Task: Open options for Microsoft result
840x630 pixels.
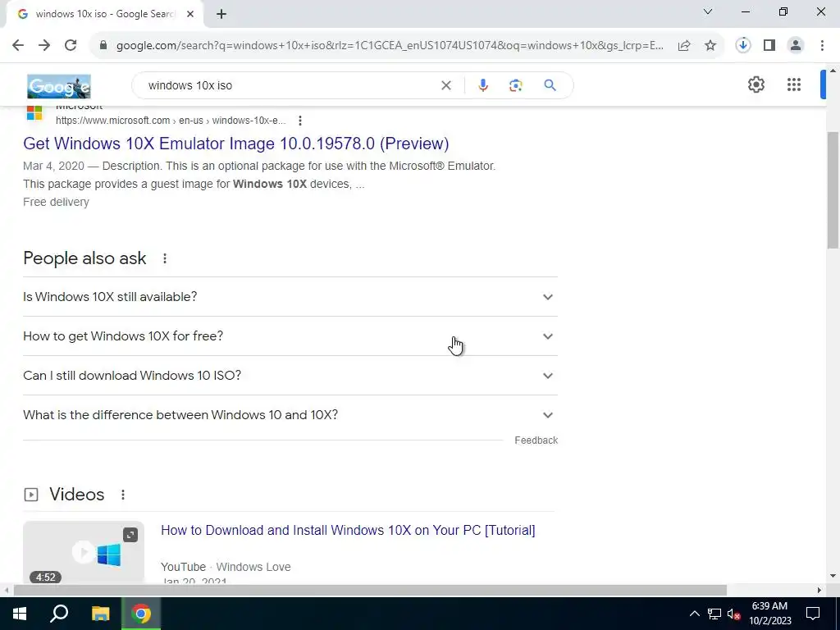Action: (x=300, y=121)
